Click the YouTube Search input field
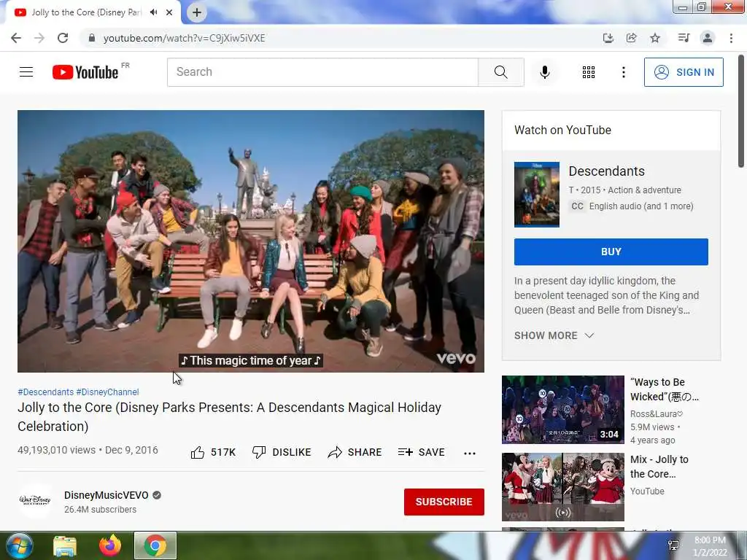 tap(322, 72)
